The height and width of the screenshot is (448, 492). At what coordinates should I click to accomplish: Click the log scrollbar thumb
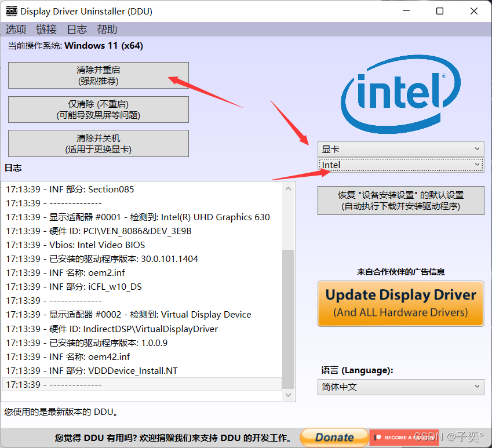[x=289, y=319]
